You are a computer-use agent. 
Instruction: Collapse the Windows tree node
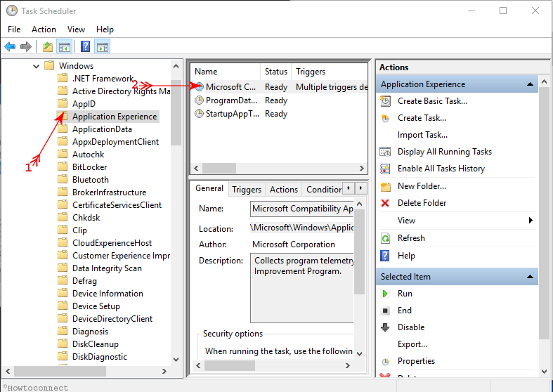point(36,66)
